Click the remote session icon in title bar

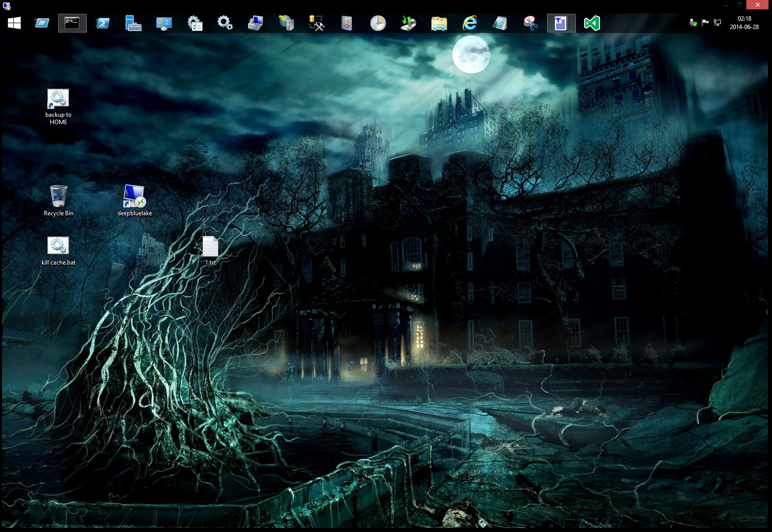pyautogui.click(x=6, y=5)
